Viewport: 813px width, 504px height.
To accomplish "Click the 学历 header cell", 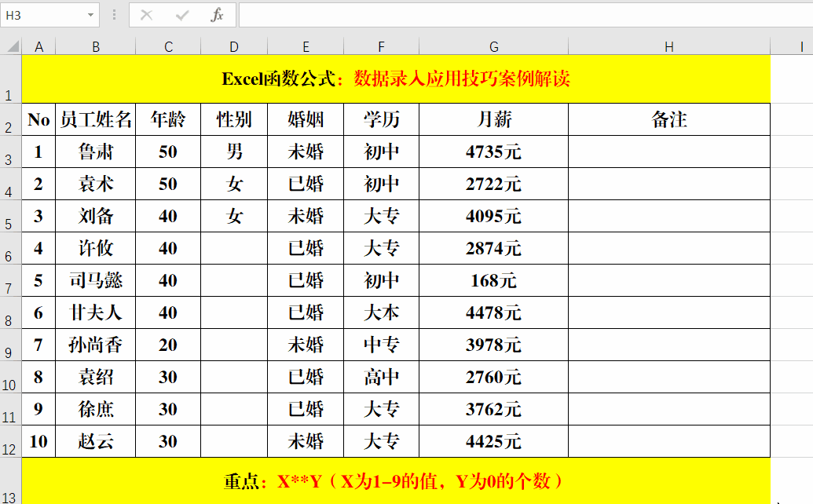I will (x=382, y=119).
